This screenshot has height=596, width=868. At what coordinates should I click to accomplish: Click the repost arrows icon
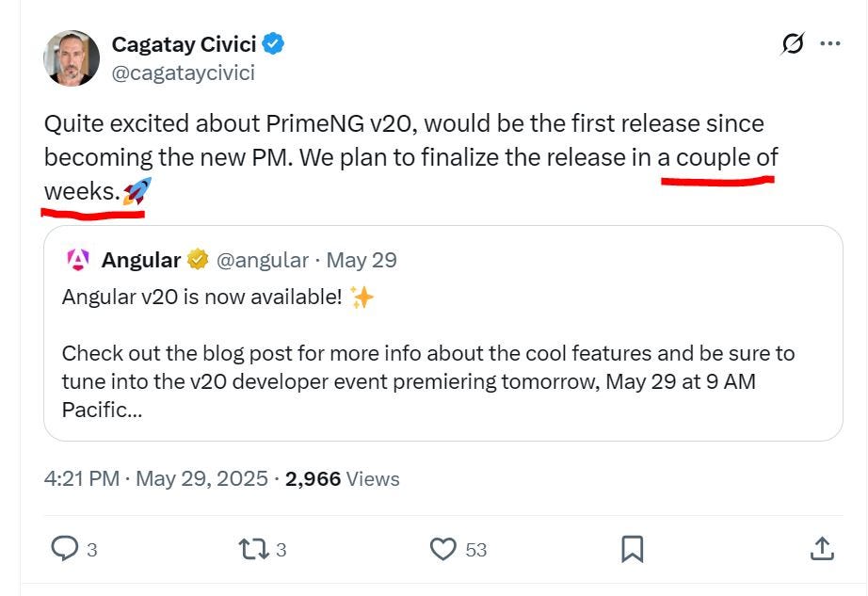click(x=253, y=550)
